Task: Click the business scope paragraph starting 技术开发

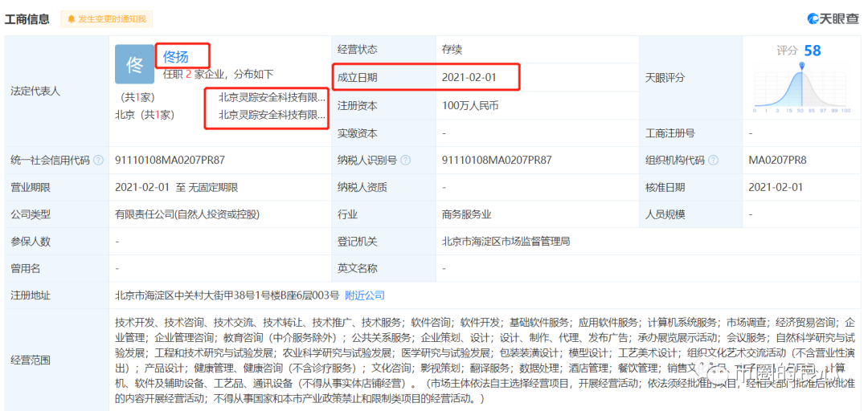Action: click(485, 360)
